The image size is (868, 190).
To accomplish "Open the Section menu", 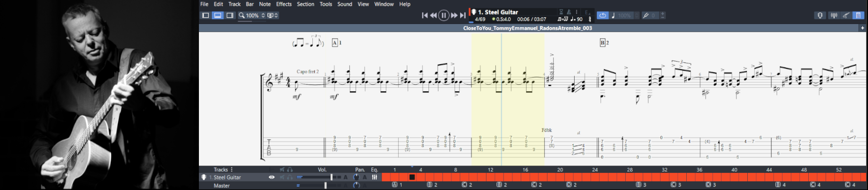I will 306,4.
